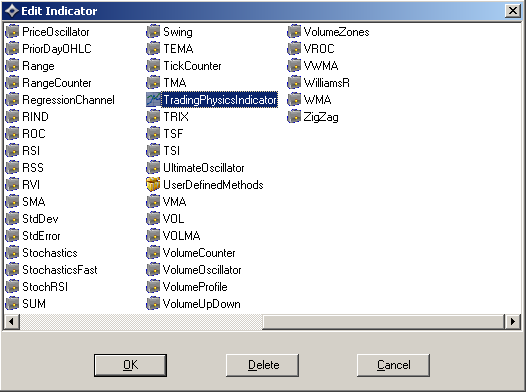Screen dimensions: 526x392
Task: Click the right scroll arrow of the list
Action: coord(513,322)
